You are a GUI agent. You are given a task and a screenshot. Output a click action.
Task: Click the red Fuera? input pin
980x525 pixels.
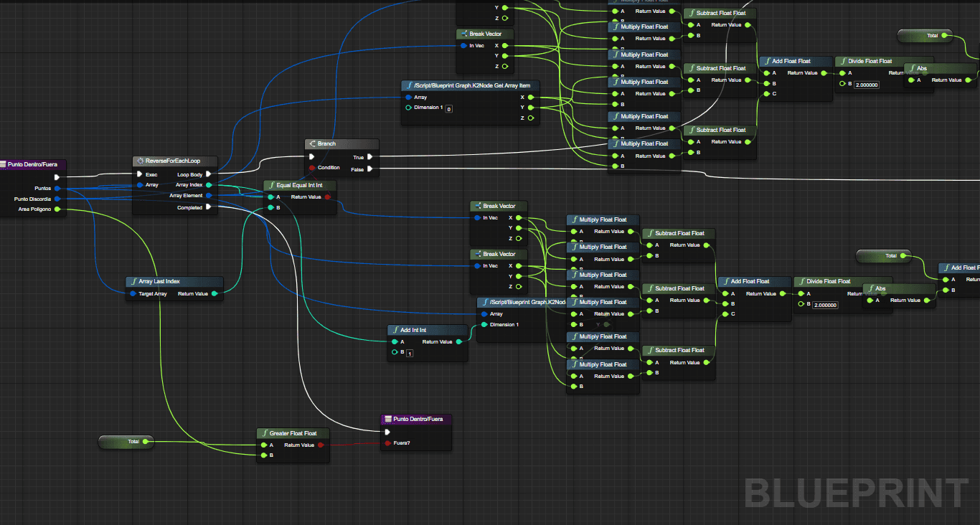(388, 443)
